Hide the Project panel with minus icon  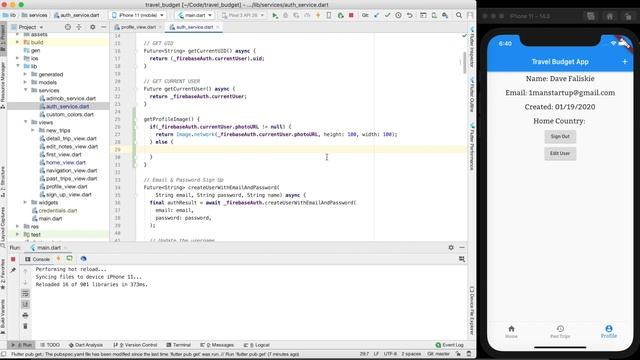tap(104, 27)
